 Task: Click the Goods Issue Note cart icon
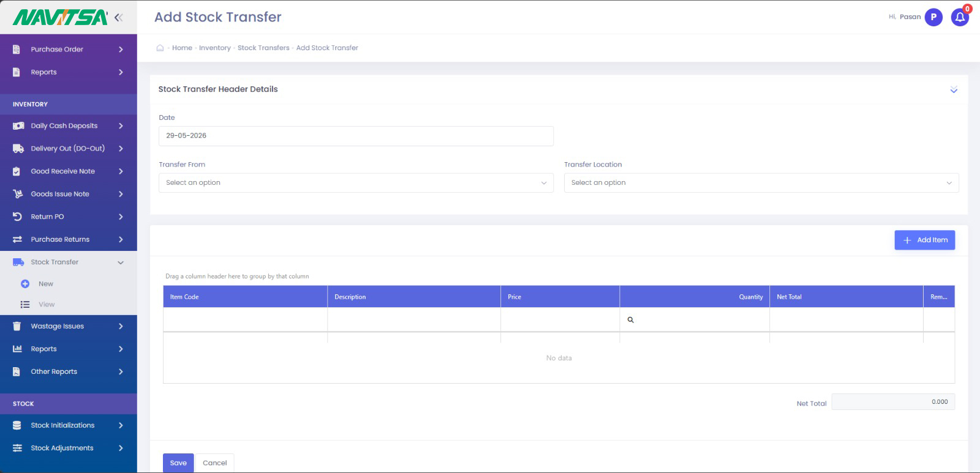18,194
